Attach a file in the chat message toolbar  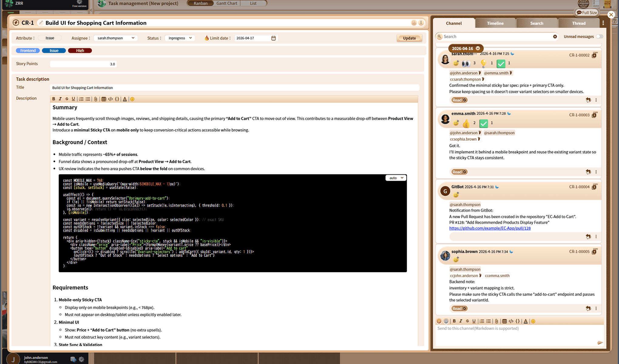point(496,321)
